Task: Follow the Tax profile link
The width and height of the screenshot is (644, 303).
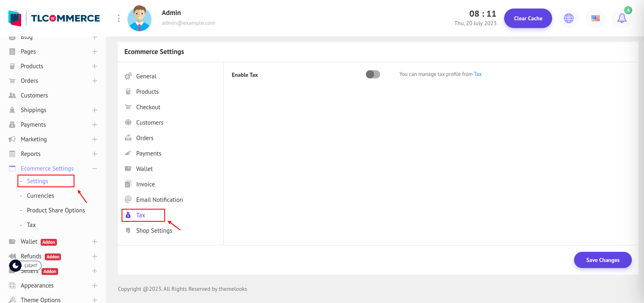Action: click(478, 74)
